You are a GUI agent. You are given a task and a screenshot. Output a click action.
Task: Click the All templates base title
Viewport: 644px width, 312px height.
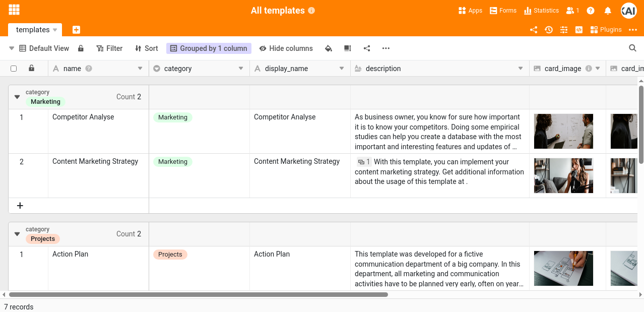pos(278,11)
